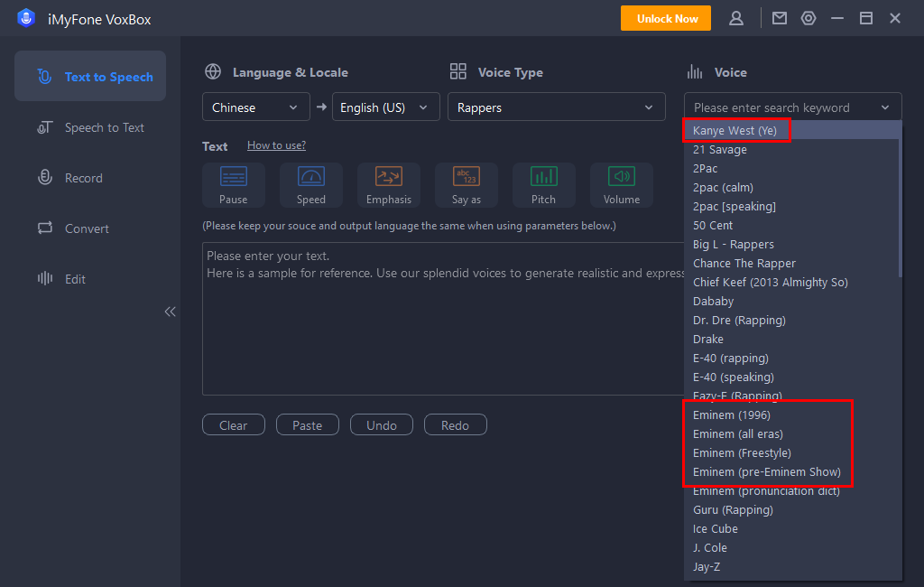
Task: Click inside the text entry area
Action: click(x=442, y=319)
